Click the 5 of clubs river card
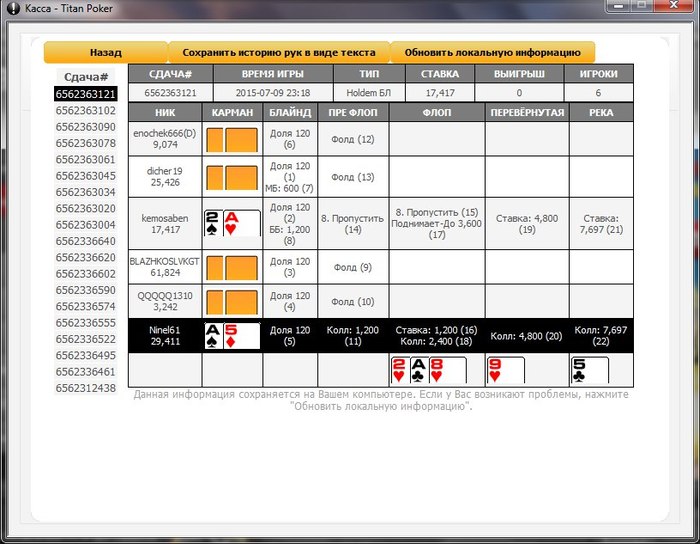 click(x=590, y=370)
